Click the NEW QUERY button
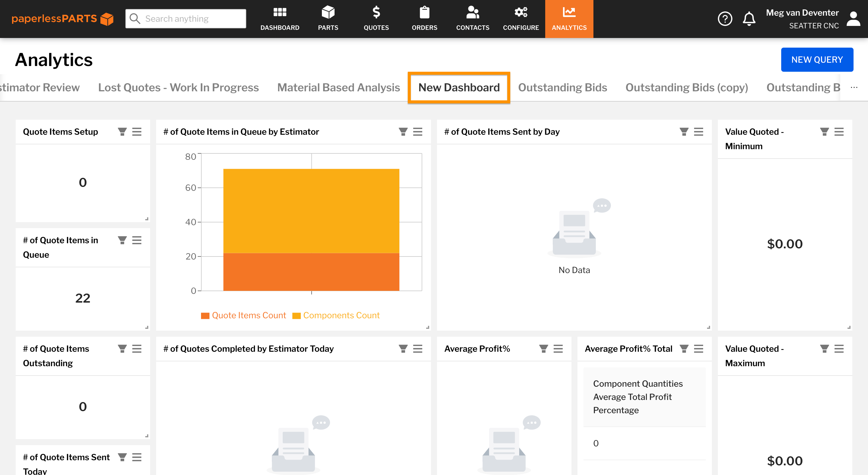 tap(817, 59)
